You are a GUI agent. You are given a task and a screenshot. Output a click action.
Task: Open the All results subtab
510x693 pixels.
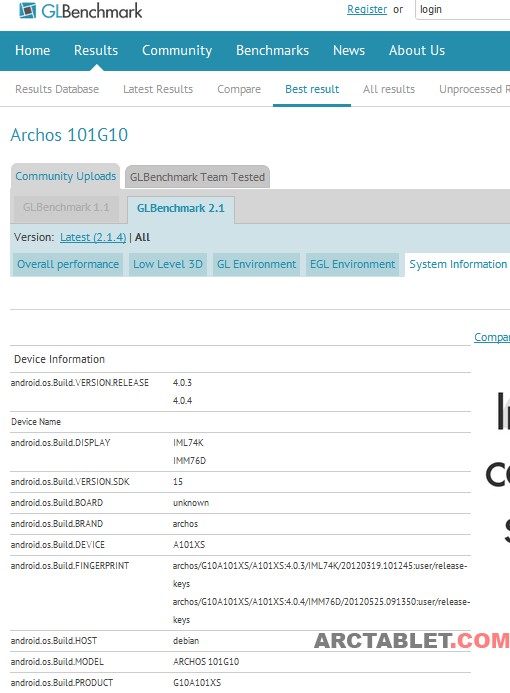click(389, 89)
